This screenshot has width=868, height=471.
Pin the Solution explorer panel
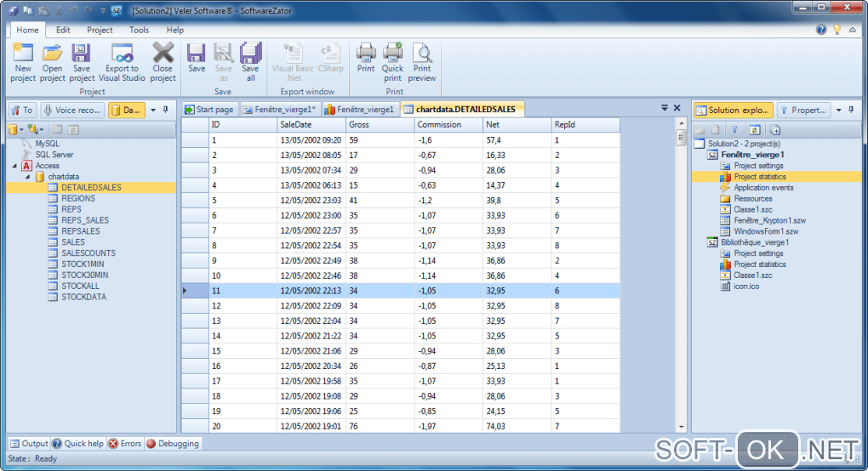[x=851, y=110]
